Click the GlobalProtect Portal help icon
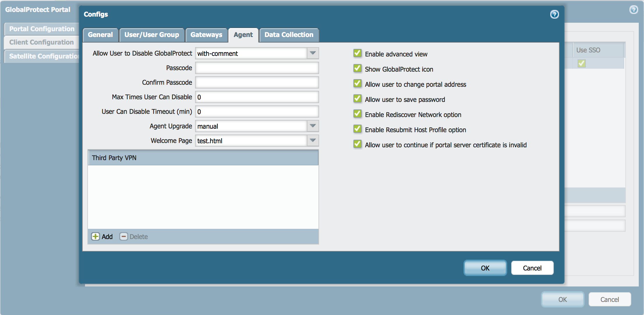The image size is (644, 315). (633, 10)
